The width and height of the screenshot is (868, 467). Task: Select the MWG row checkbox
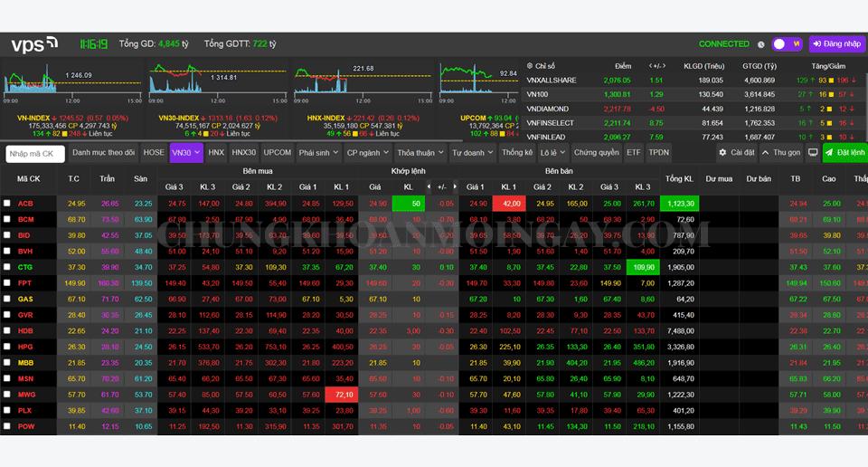(x=7, y=395)
